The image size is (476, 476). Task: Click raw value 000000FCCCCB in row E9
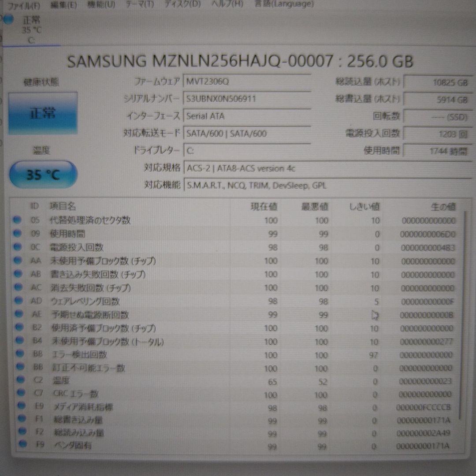coord(424,407)
